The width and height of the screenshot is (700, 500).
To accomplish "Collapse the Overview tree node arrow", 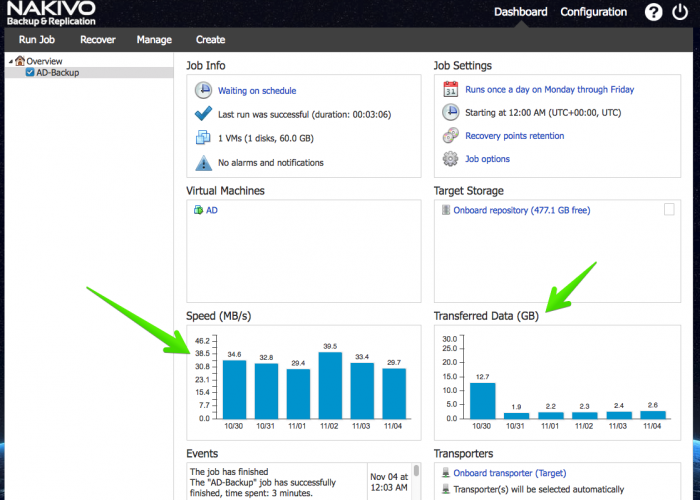I will click(11, 61).
